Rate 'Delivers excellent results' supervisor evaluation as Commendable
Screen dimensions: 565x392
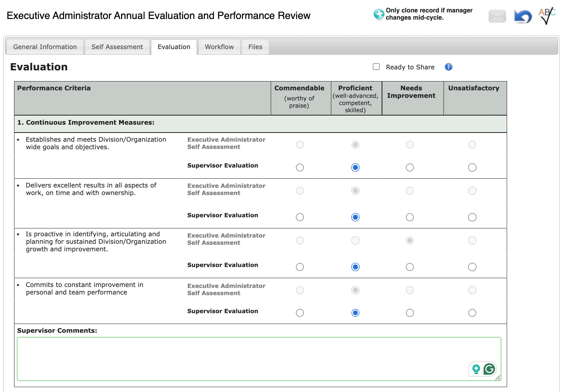click(300, 217)
